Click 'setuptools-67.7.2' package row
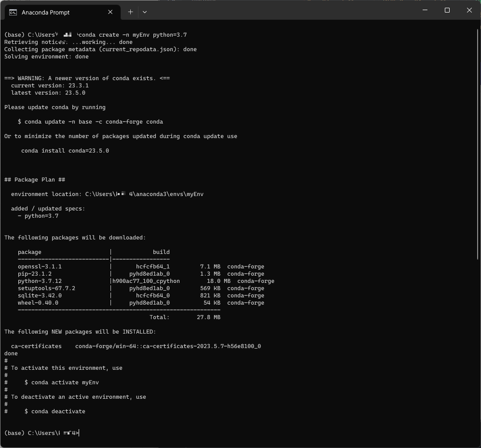Image resolution: width=481 pixels, height=448 pixels. click(x=141, y=288)
